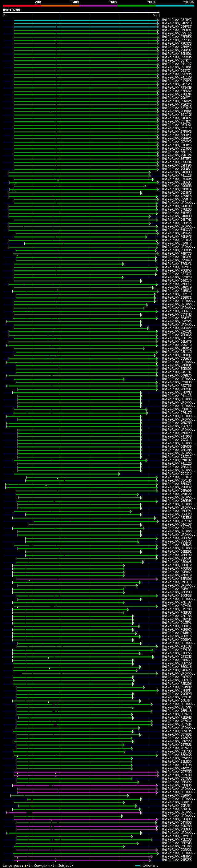
Task: Select hit label UniRef100_B4M9F1
Action: pos(177,213)
